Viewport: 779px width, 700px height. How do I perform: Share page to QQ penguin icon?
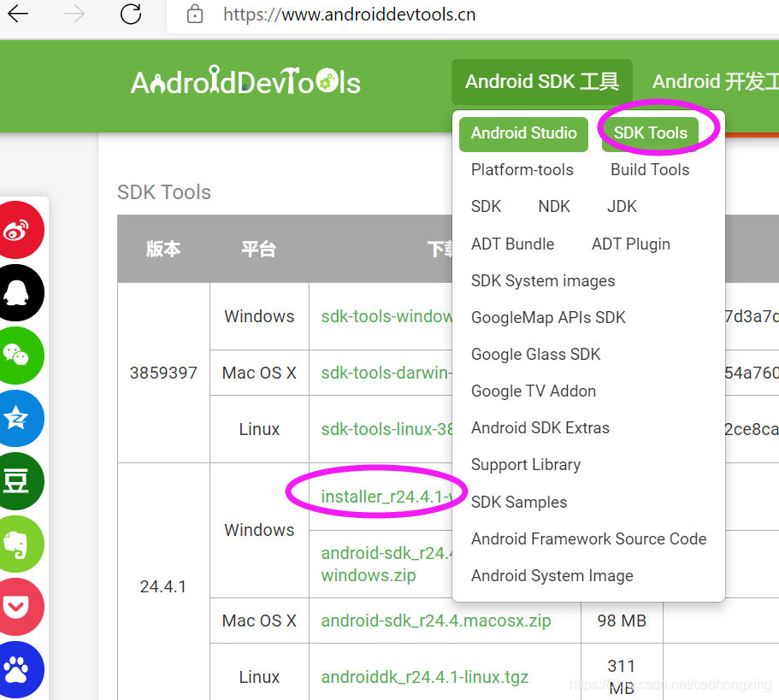point(16,293)
